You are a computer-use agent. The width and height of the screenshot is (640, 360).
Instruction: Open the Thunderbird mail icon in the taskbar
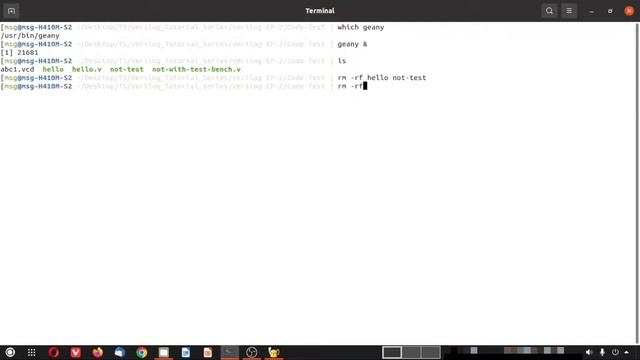120,352
